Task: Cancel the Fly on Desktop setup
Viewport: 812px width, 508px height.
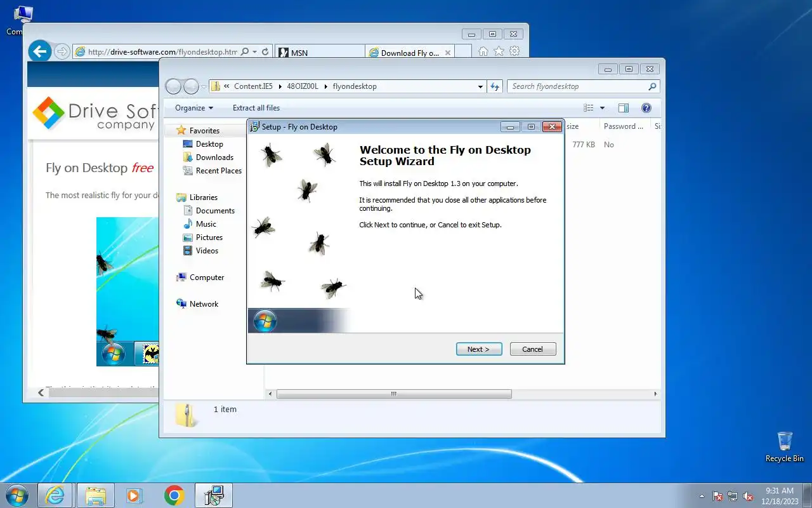Action: pyautogui.click(x=533, y=349)
